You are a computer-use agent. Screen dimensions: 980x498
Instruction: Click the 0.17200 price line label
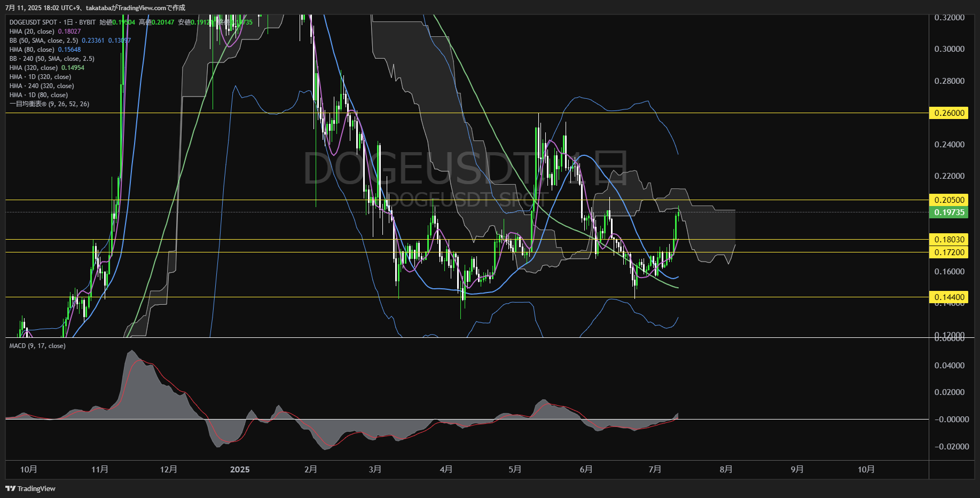click(949, 252)
